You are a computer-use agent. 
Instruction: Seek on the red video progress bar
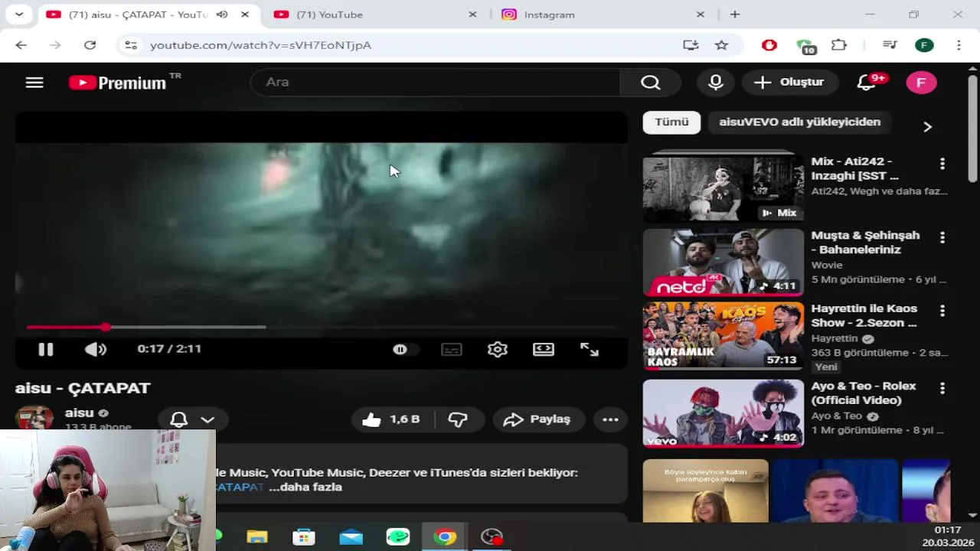coord(321,328)
